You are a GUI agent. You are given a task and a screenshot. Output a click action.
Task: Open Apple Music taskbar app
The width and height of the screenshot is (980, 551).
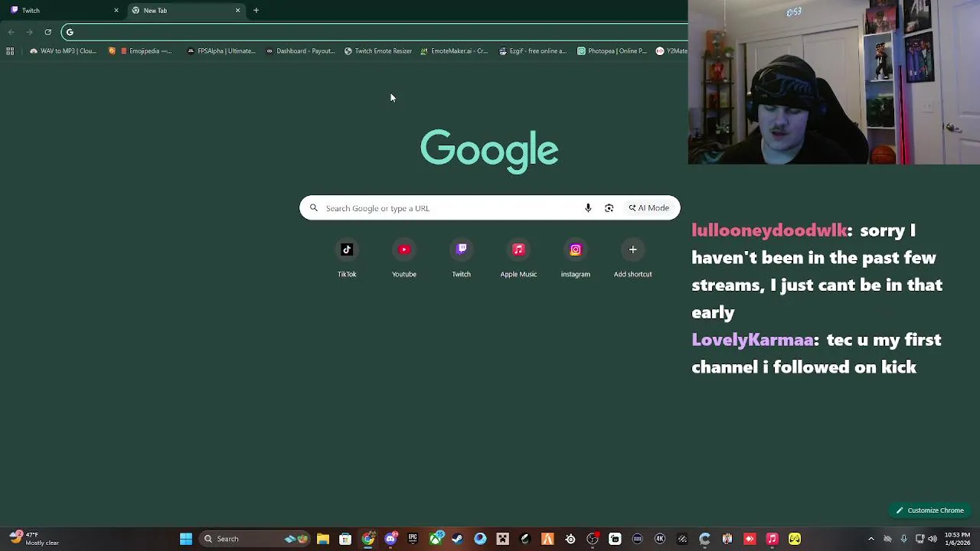[772, 539]
